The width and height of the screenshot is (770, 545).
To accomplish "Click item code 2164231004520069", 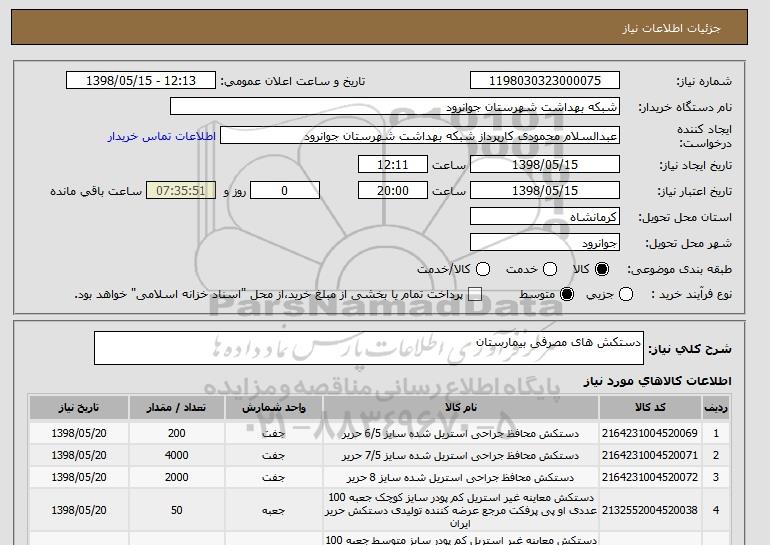I will tap(650, 433).
